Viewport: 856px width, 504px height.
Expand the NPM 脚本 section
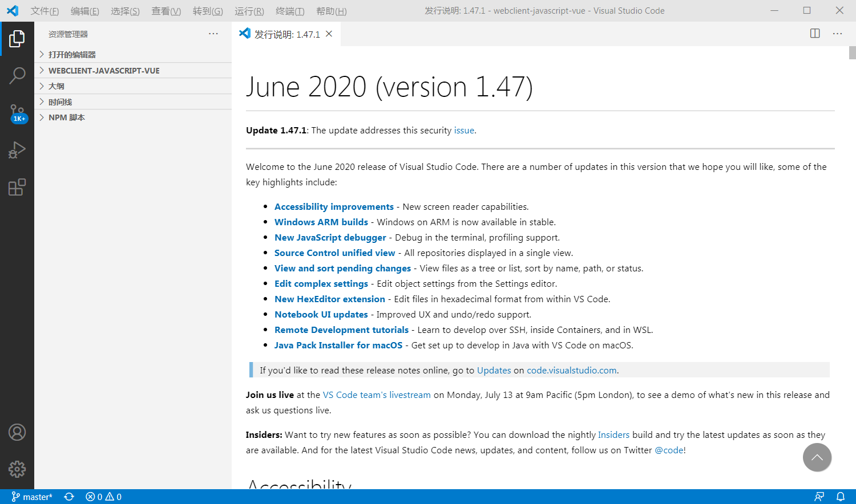pyautogui.click(x=133, y=117)
